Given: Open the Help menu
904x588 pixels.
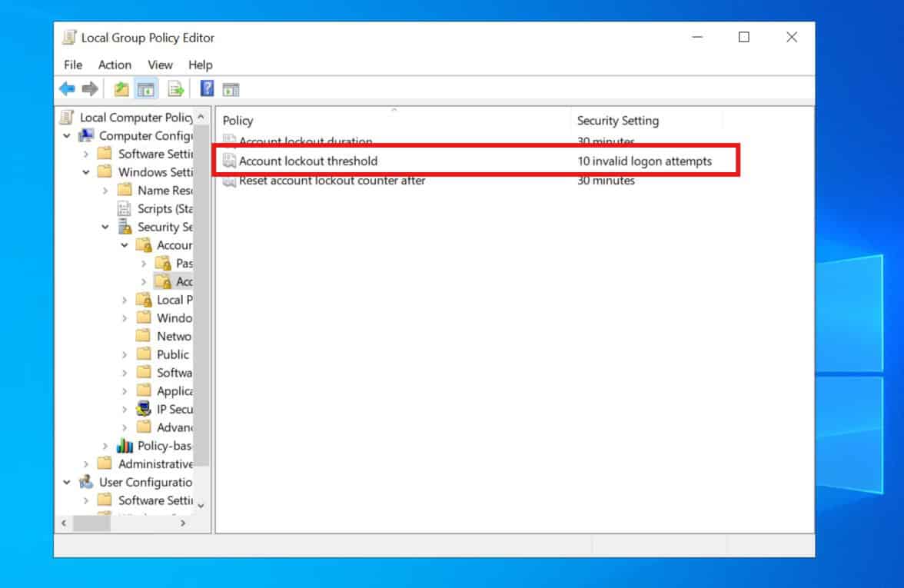Looking at the screenshot, I should tap(200, 65).
